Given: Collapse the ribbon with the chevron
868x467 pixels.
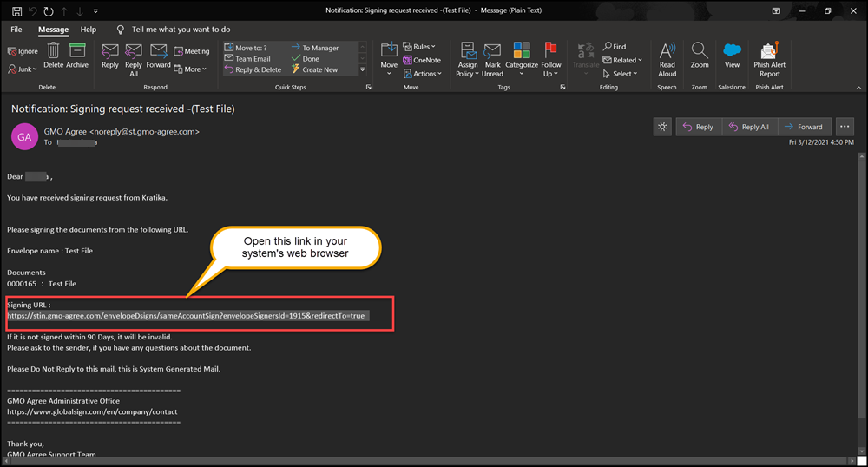Looking at the screenshot, I should pos(858,88).
